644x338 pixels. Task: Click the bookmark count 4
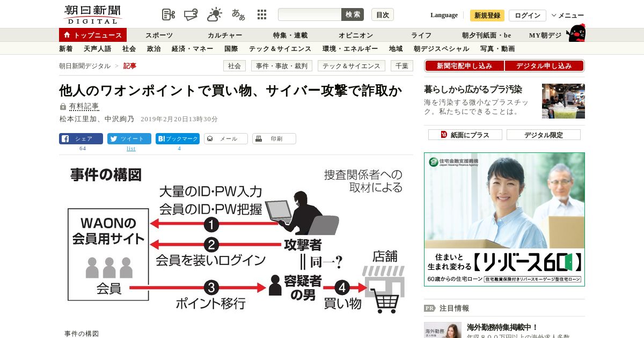pyautogui.click(x=179, y=149)
